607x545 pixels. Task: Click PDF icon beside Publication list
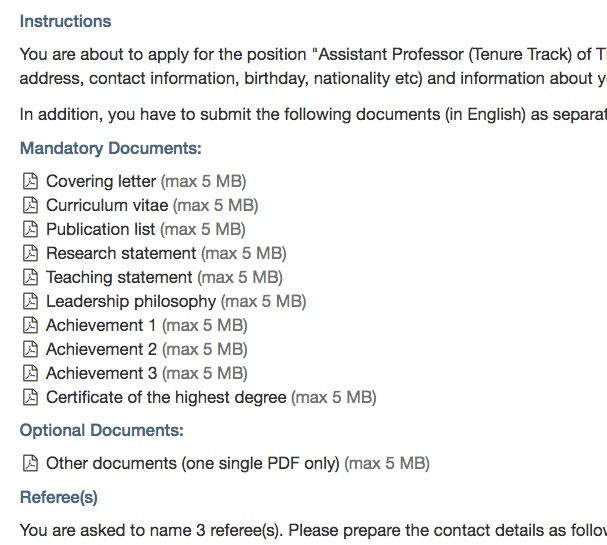pyautogui.click(x=30, y=229)
